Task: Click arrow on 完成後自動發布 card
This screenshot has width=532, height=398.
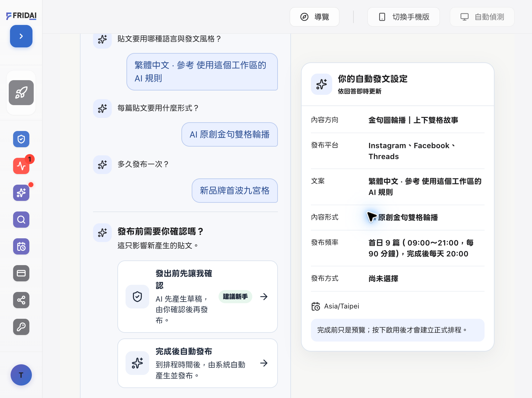Action: click(264, 363)
